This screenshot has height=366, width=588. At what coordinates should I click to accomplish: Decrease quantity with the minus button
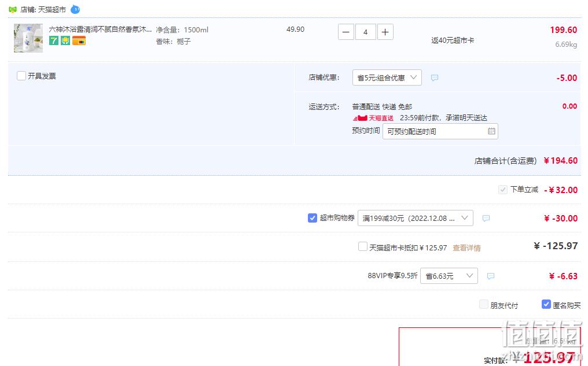[346, 32]
